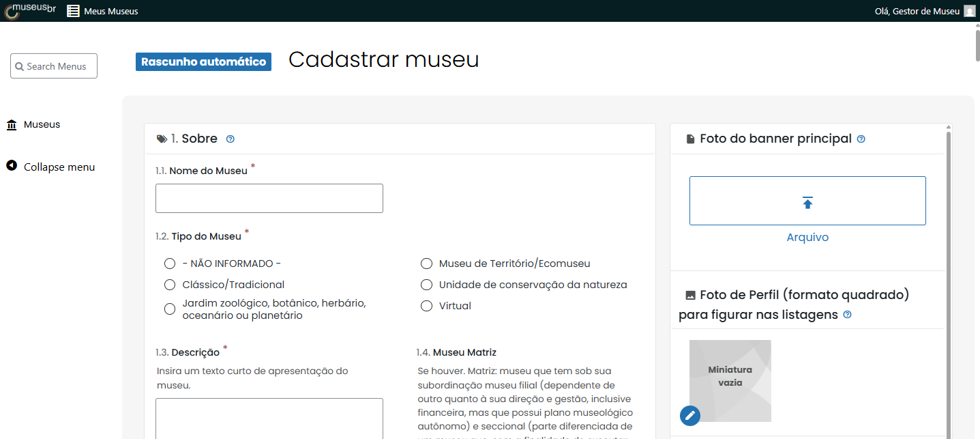Click help icon beside Foto de Perfil
The image size is (980, 439).
pyautogui.click(x=847, y=315)
